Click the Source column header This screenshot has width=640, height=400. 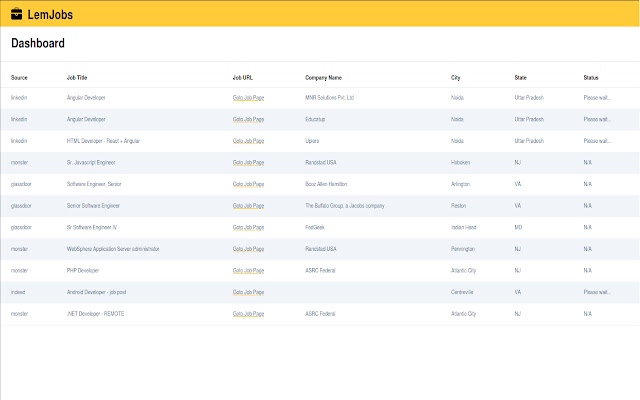(x=19, y=78)
